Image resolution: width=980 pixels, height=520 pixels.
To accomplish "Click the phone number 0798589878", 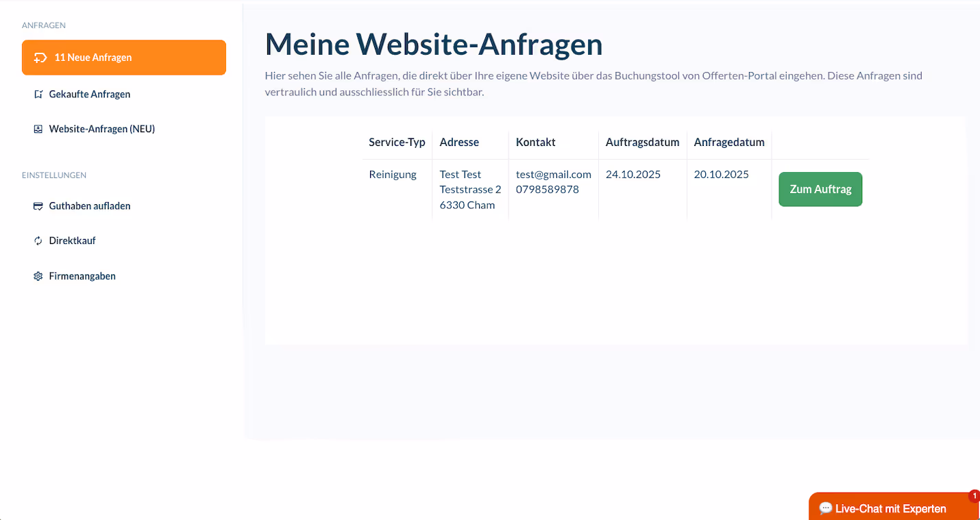I will tap(548, 189).
